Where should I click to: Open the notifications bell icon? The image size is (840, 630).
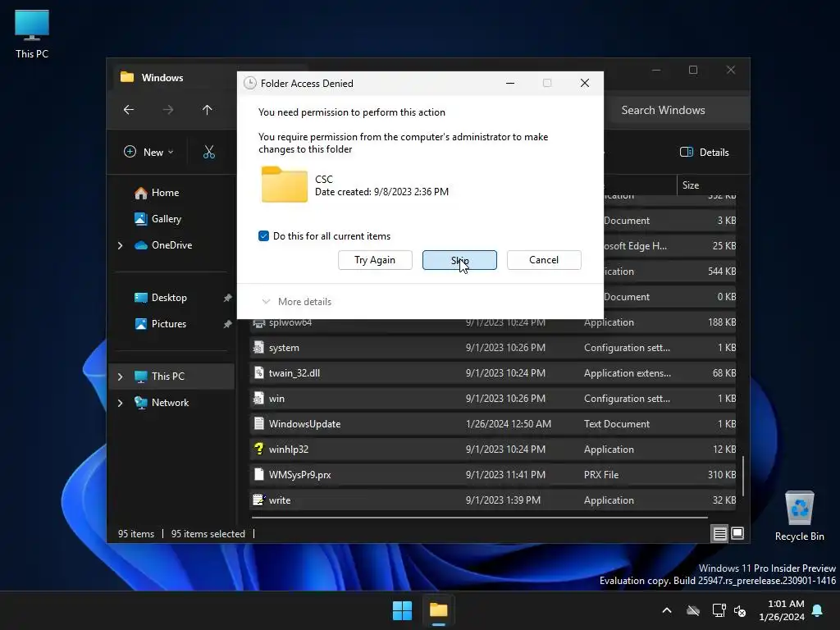(818, 610)
